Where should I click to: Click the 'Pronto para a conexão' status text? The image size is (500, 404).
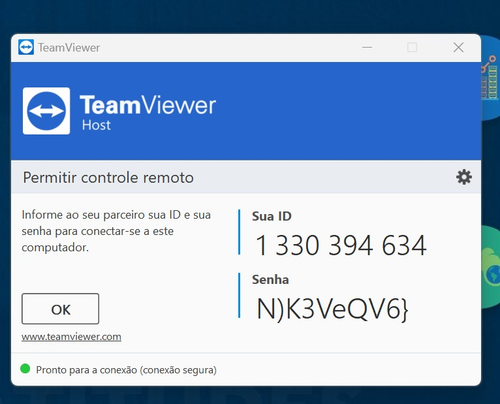coord(126,370)
